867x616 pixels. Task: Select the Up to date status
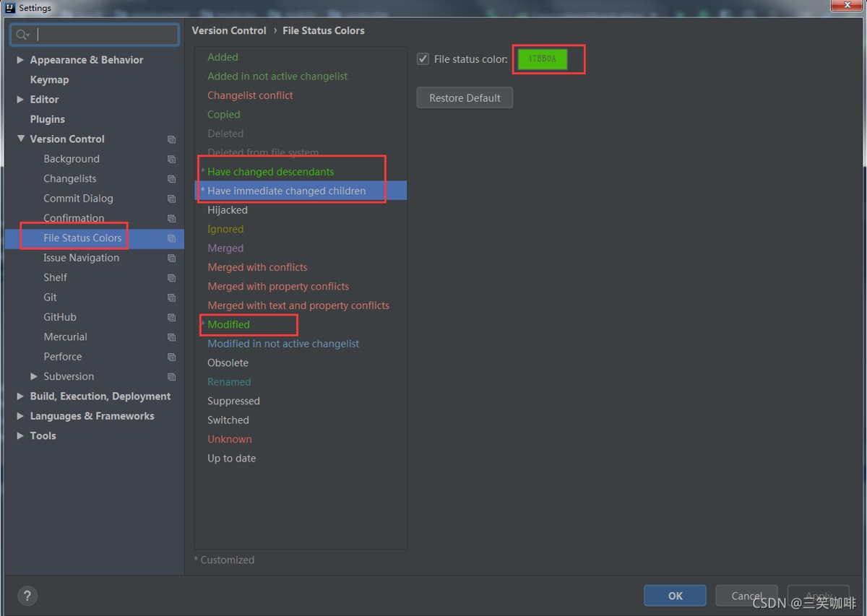[x=231, y=459]
